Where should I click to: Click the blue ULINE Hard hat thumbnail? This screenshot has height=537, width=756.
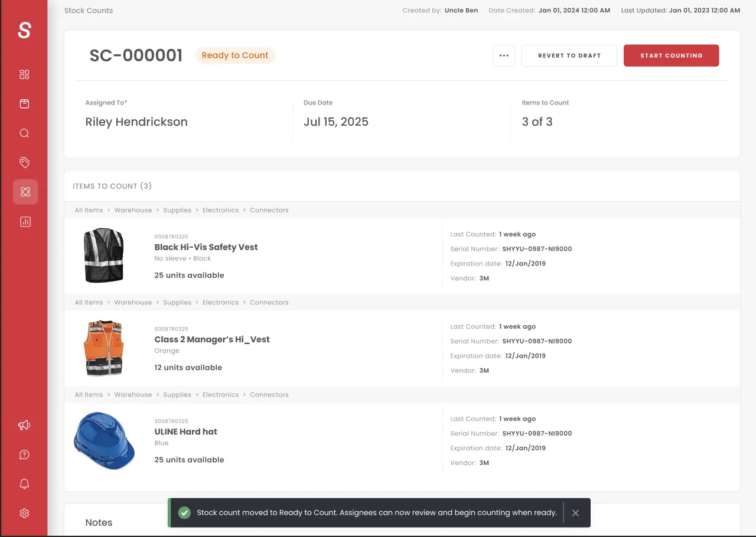coord(104,441)
